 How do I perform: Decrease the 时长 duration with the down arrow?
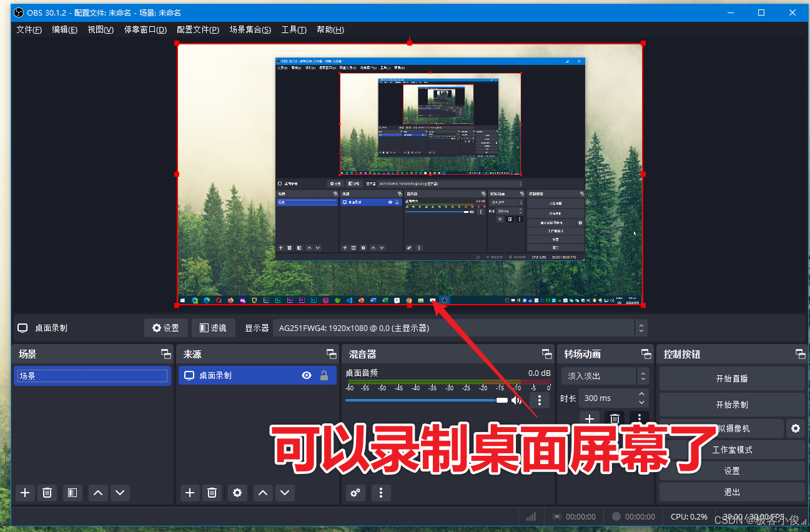tap(642, 402)
